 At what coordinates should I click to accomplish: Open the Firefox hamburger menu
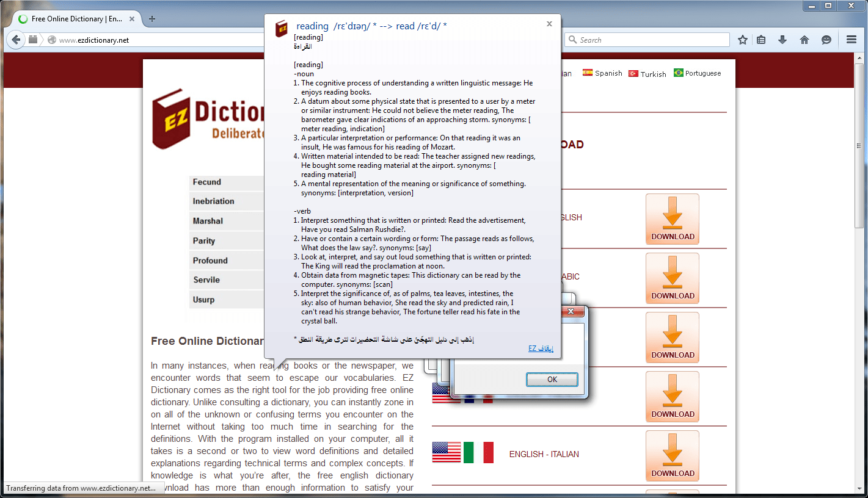tap(851, 39)
